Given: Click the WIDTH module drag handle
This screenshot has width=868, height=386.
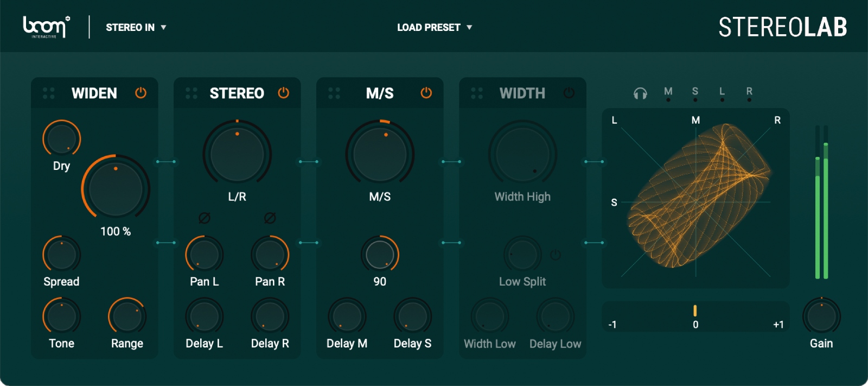Looking at the screenshot, I should coord(477,93).
